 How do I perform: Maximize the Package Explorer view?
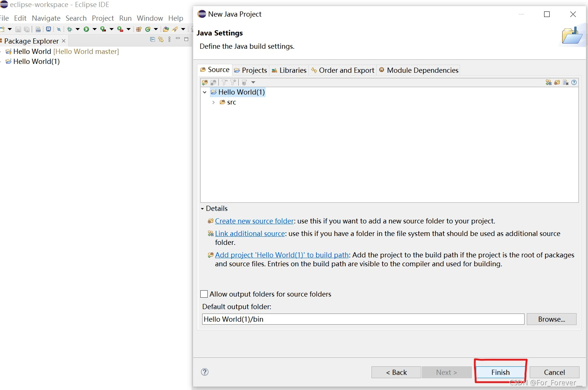point(186,39)
